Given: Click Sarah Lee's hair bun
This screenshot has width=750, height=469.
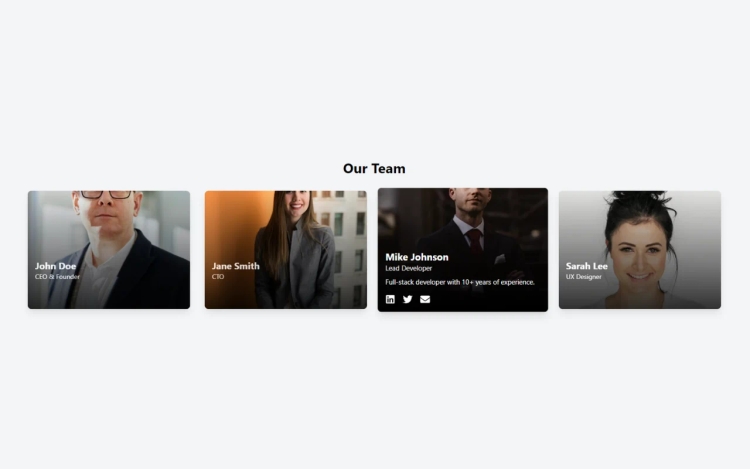Looking at the screenshot, I should [640, 197].
